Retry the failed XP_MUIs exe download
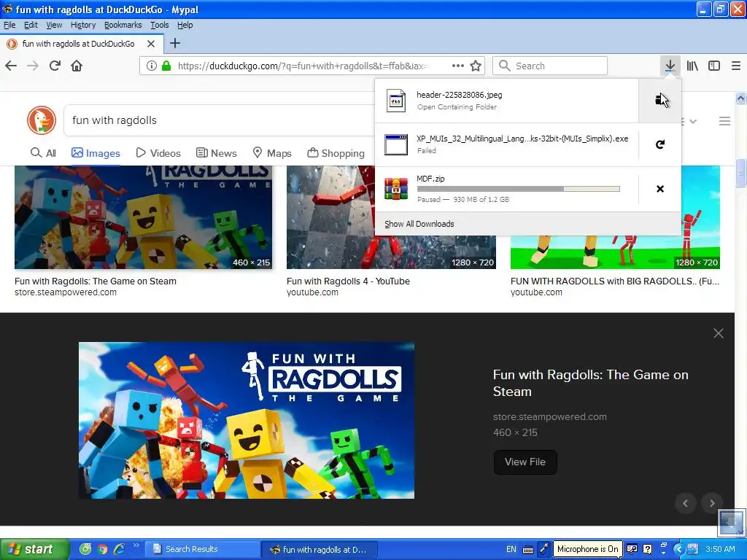 659,144
